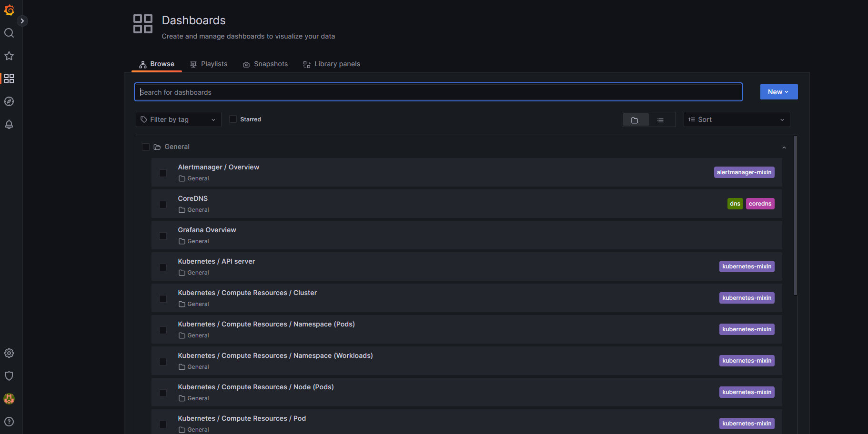This screenshot has width=868, height=434.
Task: Open Kubernetes / Compute Resources / Namespace (Pods)
Action: (266, 324)
